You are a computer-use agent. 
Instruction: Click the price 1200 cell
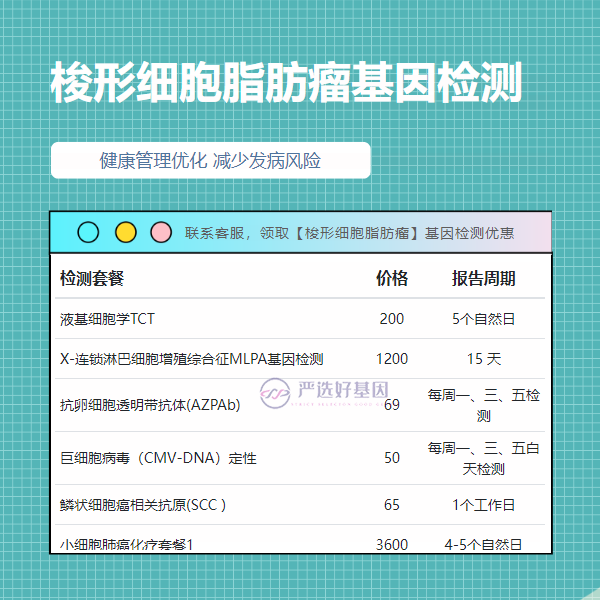point(392,359)
